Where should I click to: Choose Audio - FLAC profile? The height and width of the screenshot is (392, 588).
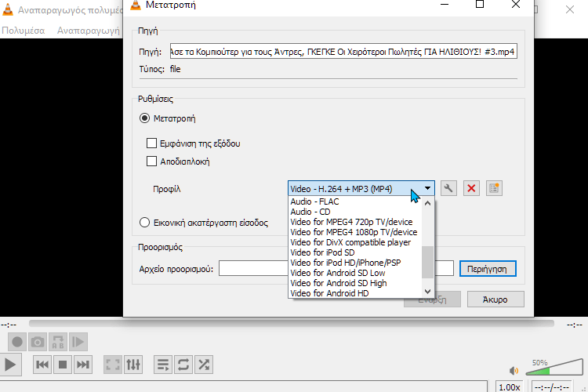click(355, 201)
